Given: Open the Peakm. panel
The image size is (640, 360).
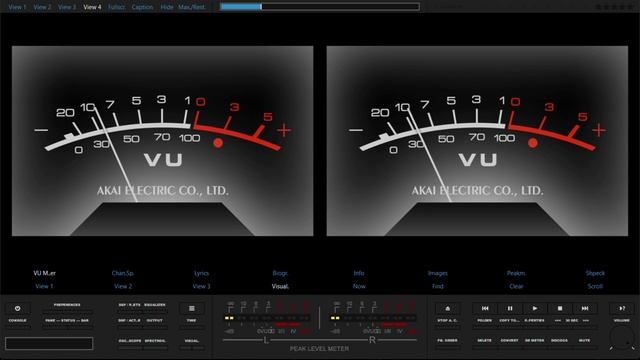Looking at the screenshot, I should tap(516, 273).
